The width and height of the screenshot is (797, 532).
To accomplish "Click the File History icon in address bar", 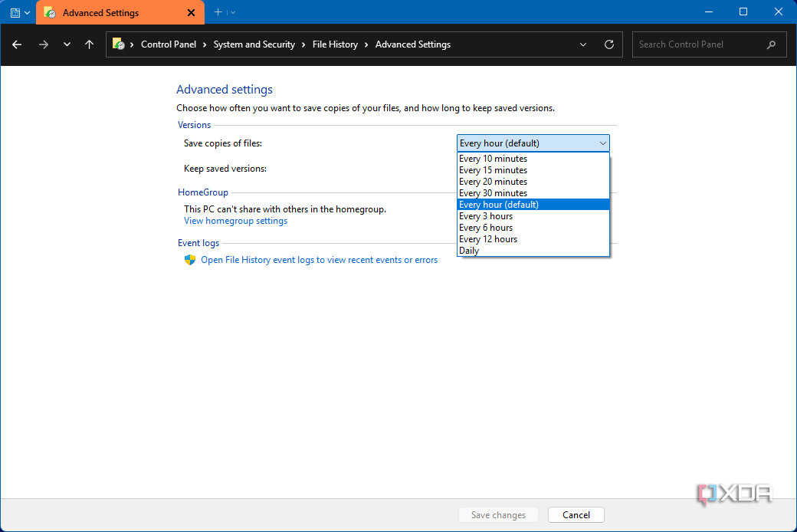I will 119,44.
